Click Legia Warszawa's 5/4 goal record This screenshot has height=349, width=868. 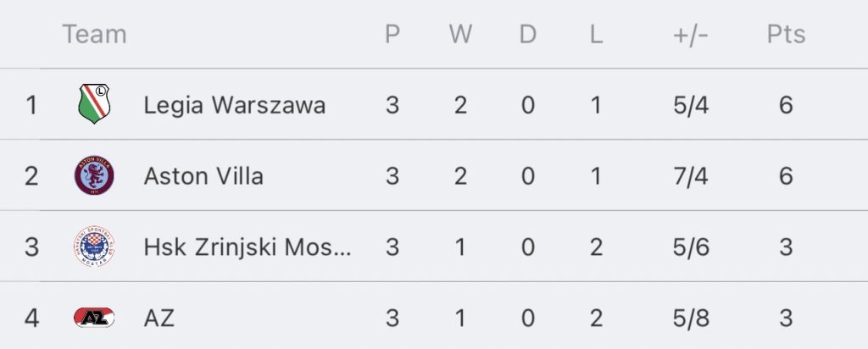click(689, 105)
